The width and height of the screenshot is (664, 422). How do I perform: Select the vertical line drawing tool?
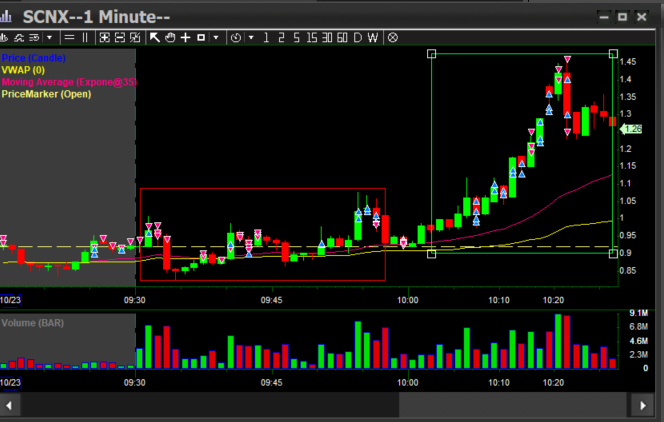click(85, 38)
